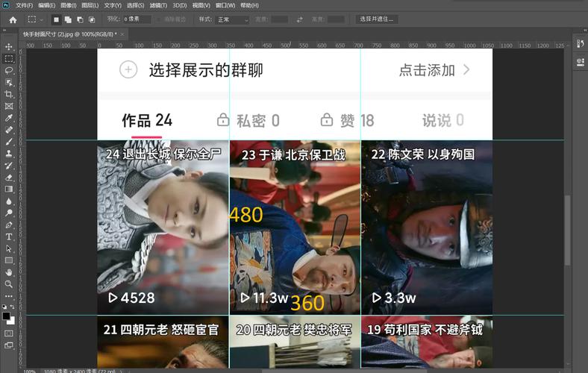Click the foreground color swatch
This screenshot has width=588, height=373.
pos(7,316)
